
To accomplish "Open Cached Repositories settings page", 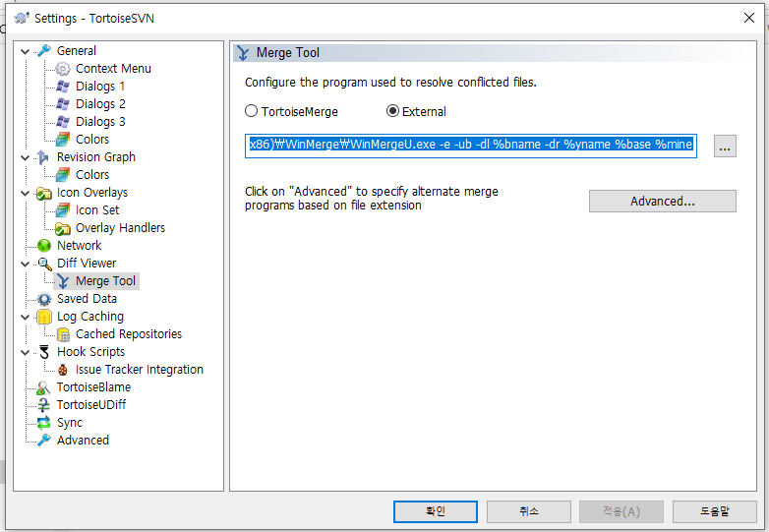I will (129, 334).
